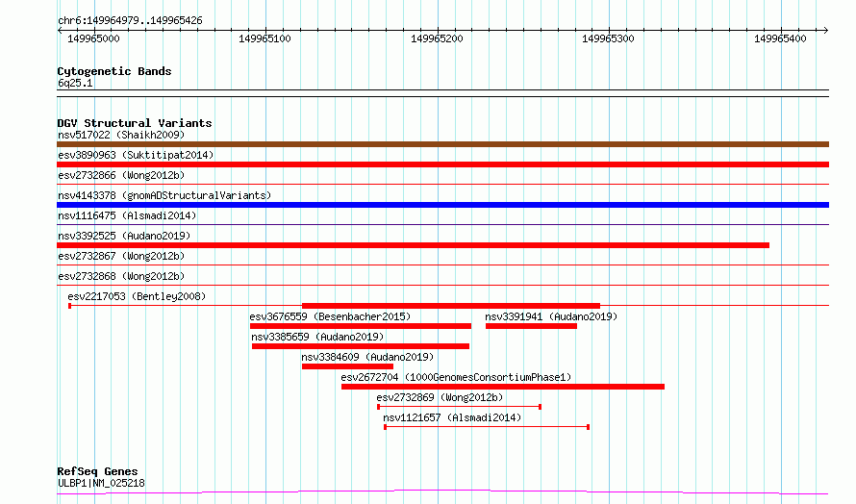Select the blue nsv4143378 variant bar
This screenshot has height=504, width=856.
click(x=442, y=205)
